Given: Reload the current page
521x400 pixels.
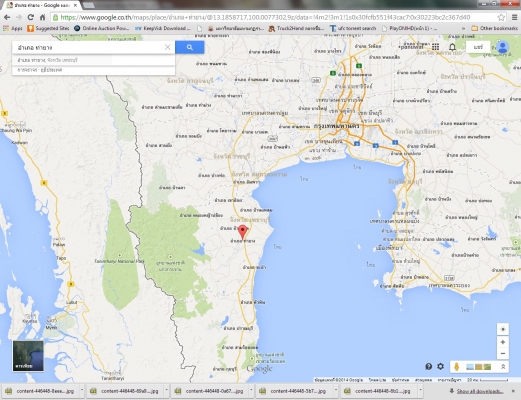Looking at the screenshot, I should pos(31,17).
